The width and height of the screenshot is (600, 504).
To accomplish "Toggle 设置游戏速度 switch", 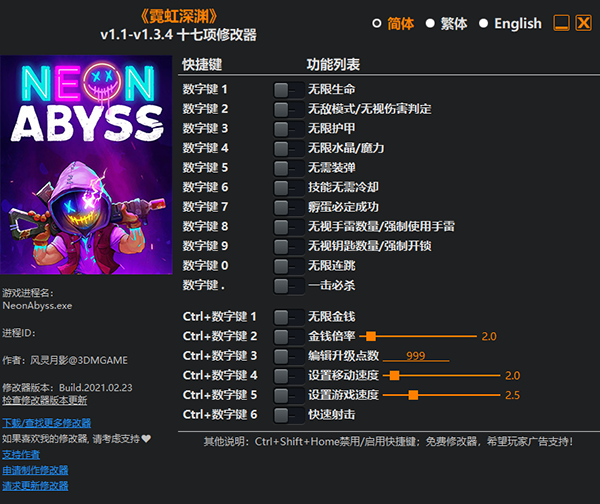I will click(289, 395).
